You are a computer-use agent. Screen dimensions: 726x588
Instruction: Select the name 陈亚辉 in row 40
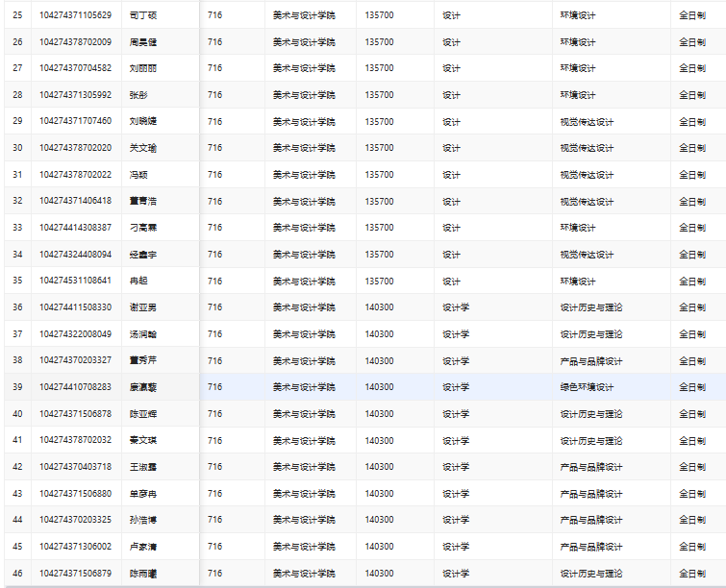click(x=143, y=414)
